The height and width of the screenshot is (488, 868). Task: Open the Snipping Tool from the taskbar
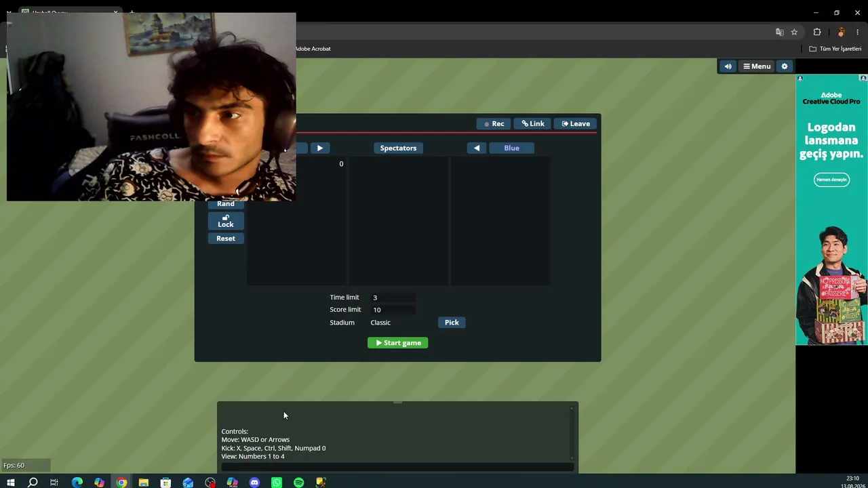point(321,483)
